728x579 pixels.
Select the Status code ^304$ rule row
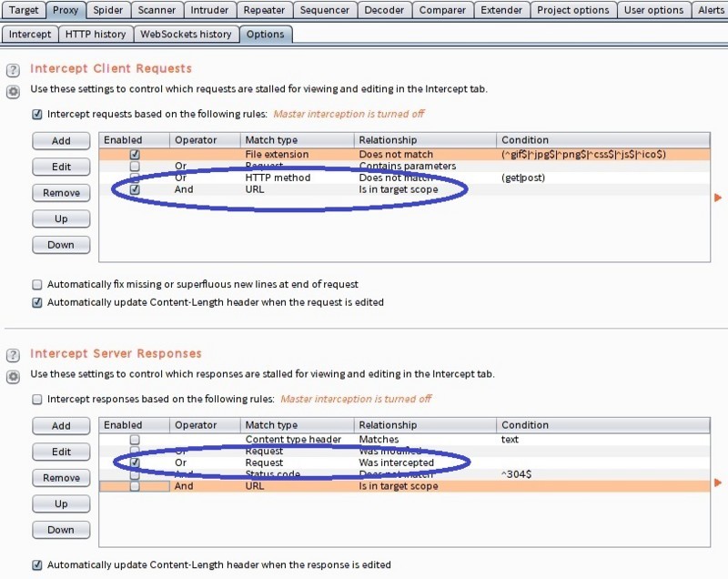click(404, 474)
